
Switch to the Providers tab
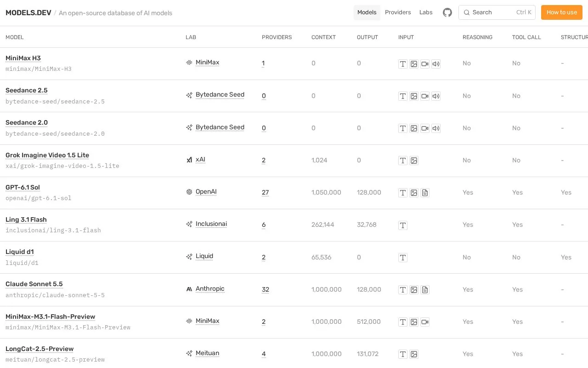398,12
